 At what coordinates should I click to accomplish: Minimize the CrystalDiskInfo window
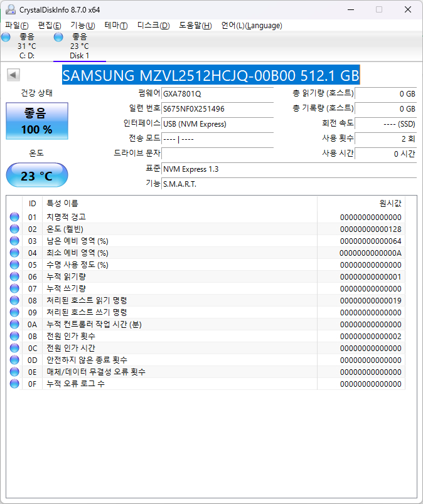click(351, 9)
